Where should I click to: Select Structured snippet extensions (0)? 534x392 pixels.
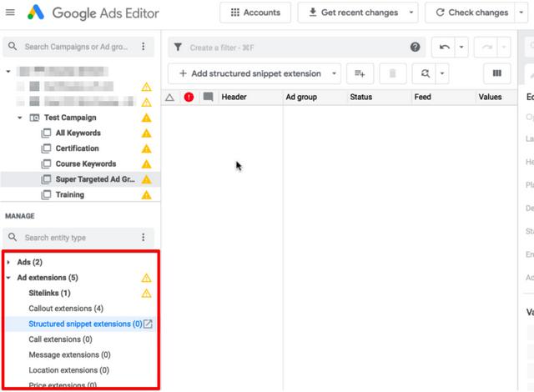click(85, 324)
